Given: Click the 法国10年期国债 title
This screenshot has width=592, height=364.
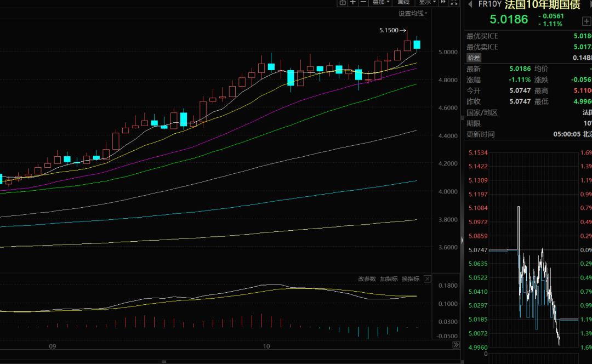Looking at the screenshot, I should point(542,4).
